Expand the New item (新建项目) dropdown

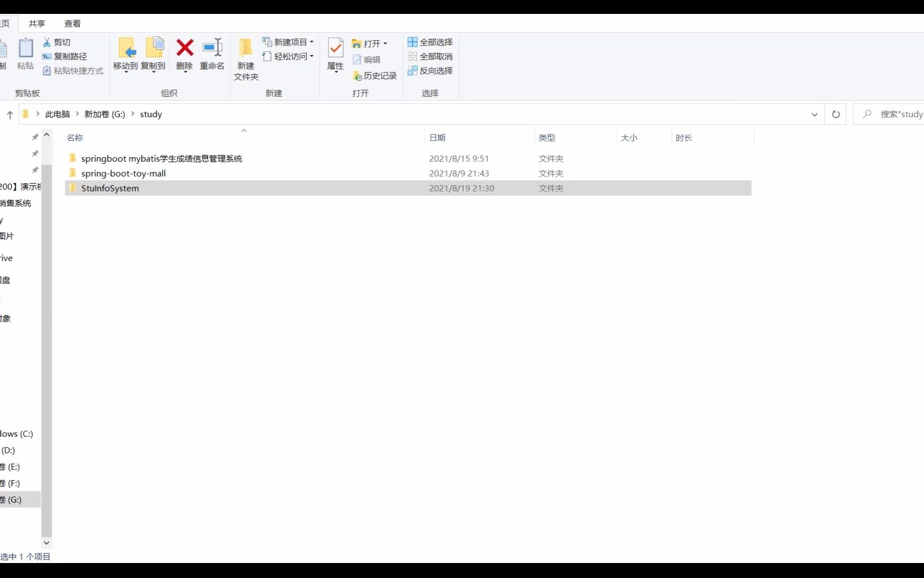(312, 42)
